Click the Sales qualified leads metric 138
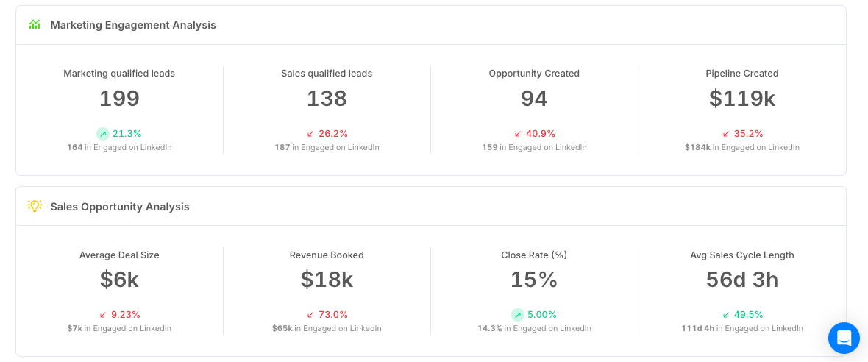The width and height of the screenshot is (868, 362). click(x=327, y=99)
